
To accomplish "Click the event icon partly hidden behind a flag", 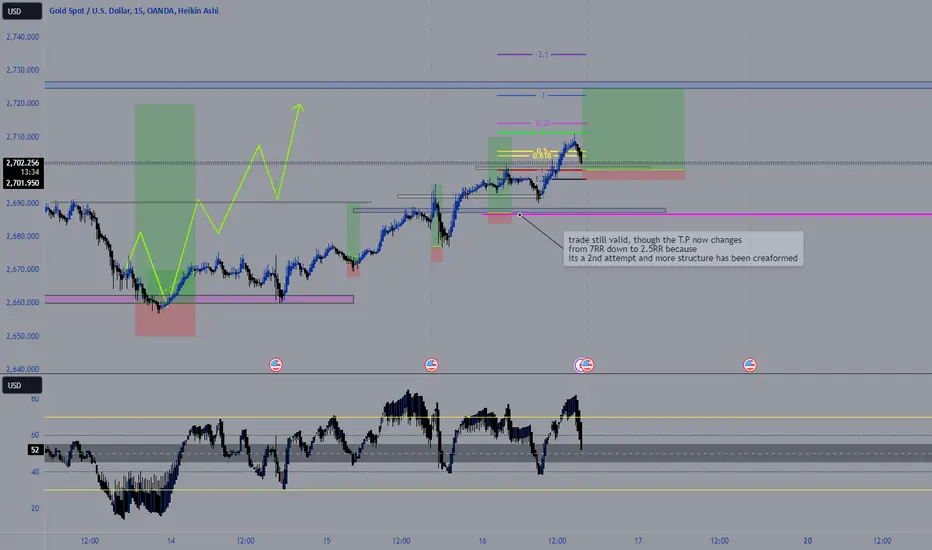I will click(578, 364).
